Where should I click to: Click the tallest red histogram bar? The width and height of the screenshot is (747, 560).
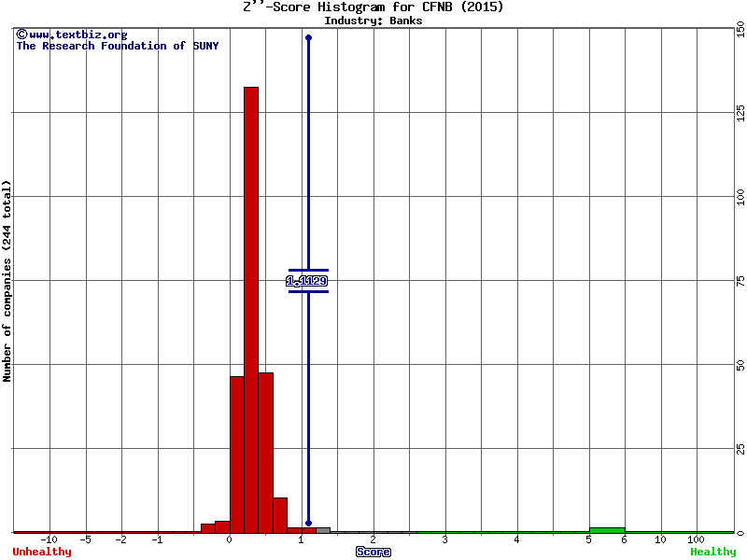click(x=251, y=310)
